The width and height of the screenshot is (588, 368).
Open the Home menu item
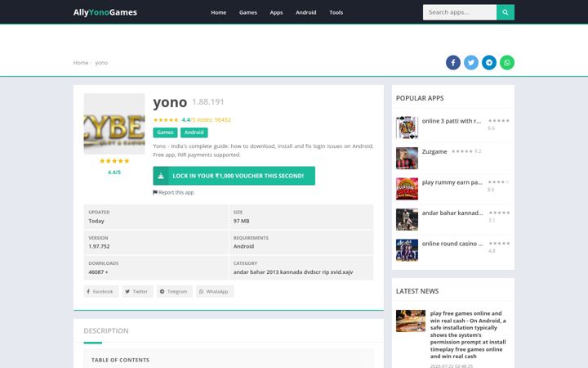[219, 12]
